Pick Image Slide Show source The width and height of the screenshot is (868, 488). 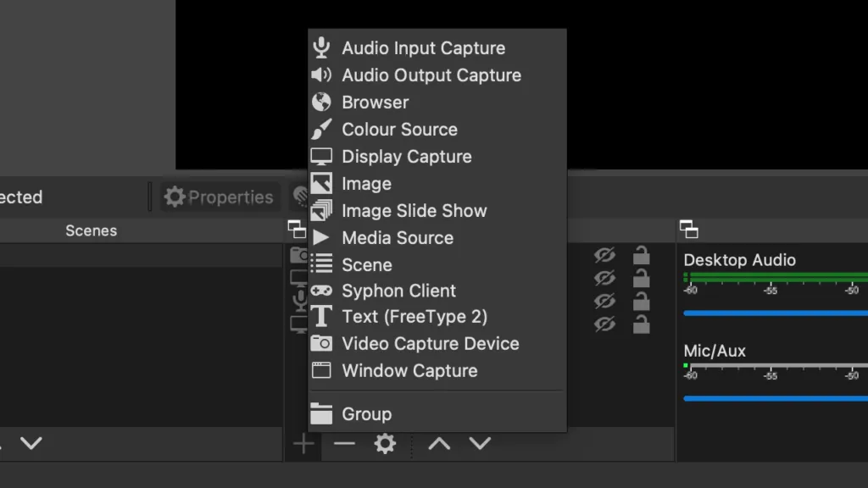pyautogui.click(x=437, y=211)
